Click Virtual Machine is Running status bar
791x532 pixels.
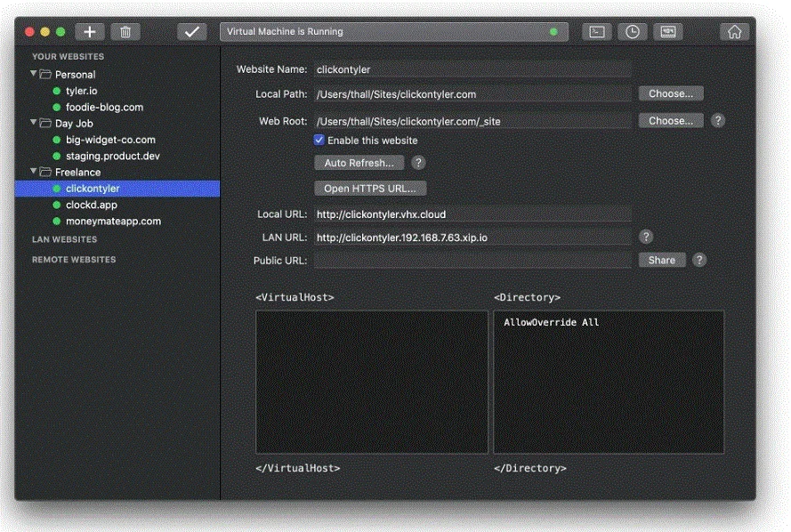tap(394, 32)
